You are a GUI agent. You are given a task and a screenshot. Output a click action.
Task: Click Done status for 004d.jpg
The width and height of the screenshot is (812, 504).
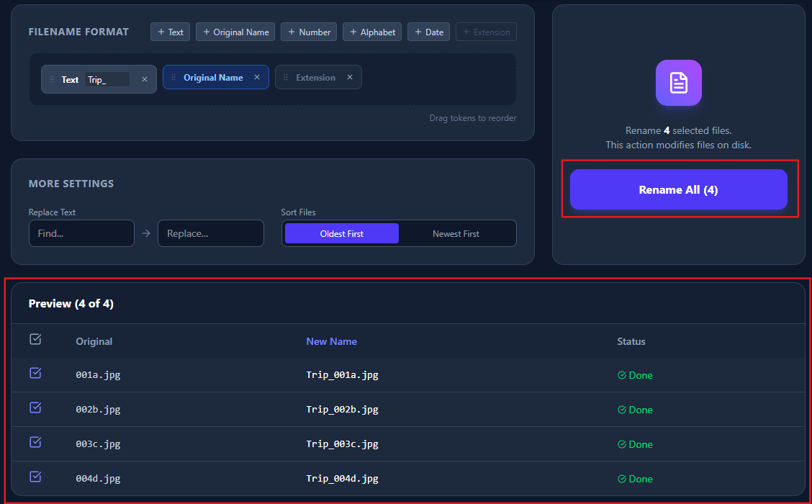click(x=636, y=479)
